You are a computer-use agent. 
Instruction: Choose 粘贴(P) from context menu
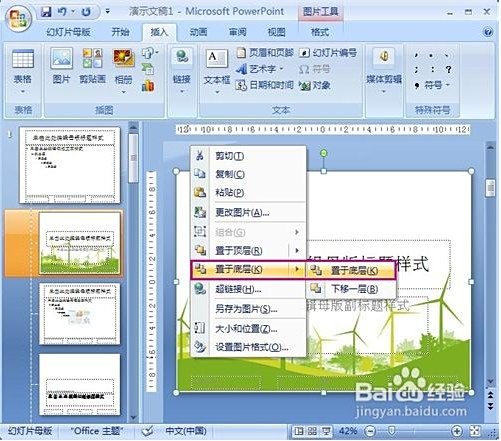click(248, 192)
